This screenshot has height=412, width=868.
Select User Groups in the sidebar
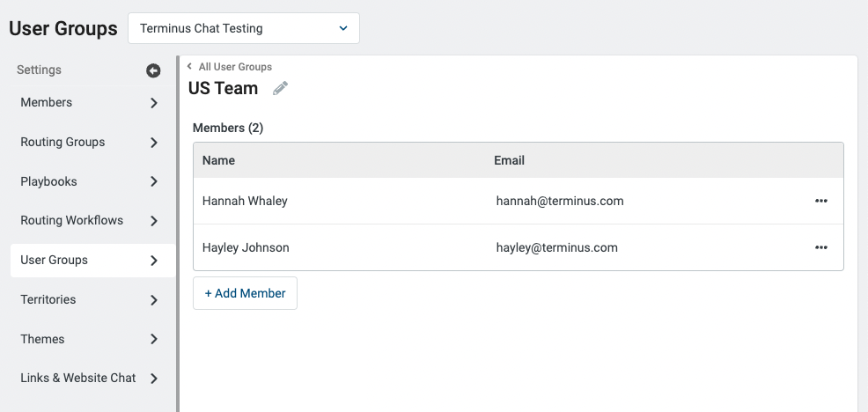pyautogui.click(x=93, y=261)
